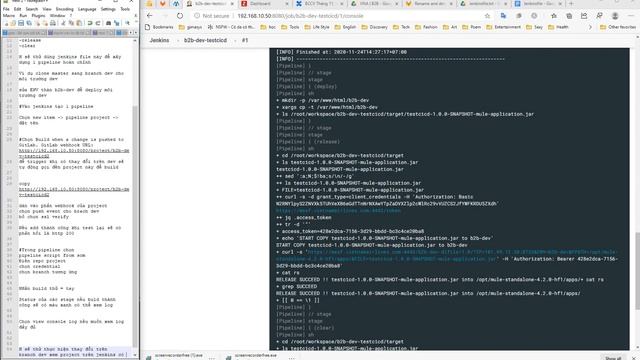Open the Other favorites folder
The image size is (640, 360).
pos(618,27)
